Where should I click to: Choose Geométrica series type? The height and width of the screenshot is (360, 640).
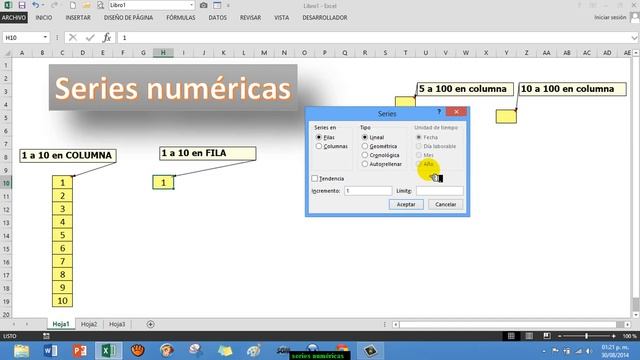364,146
